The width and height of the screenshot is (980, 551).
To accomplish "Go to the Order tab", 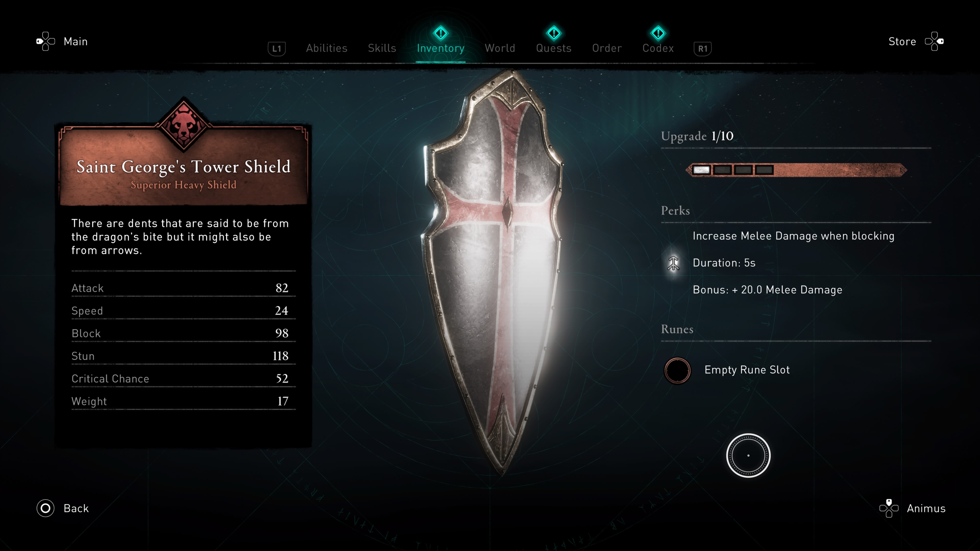I will 607,48.
